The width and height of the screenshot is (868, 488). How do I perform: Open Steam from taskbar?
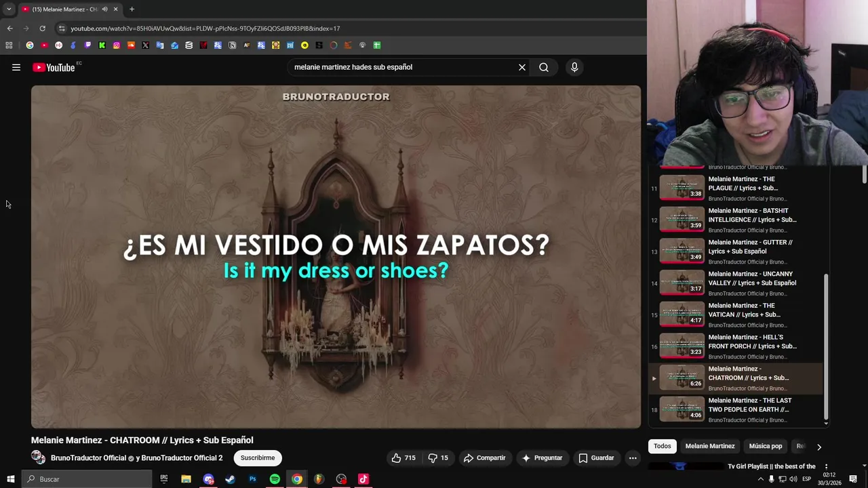coord(231,479)
